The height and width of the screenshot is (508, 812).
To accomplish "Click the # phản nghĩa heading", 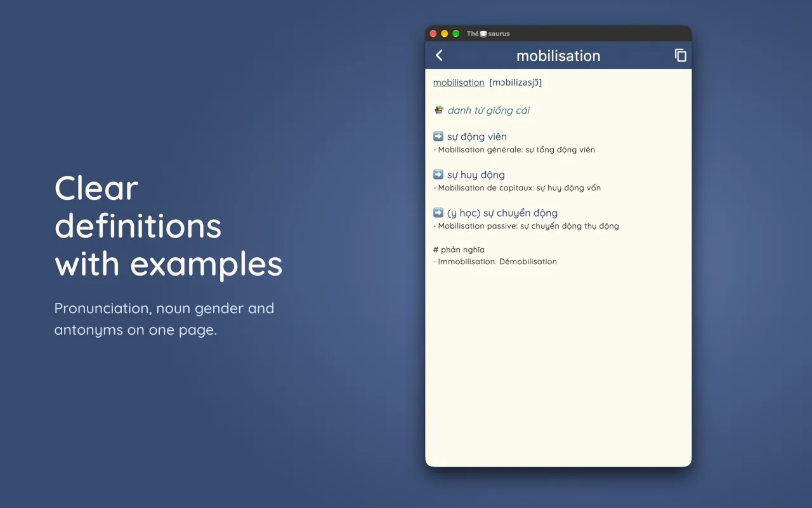I will [459, 250].
